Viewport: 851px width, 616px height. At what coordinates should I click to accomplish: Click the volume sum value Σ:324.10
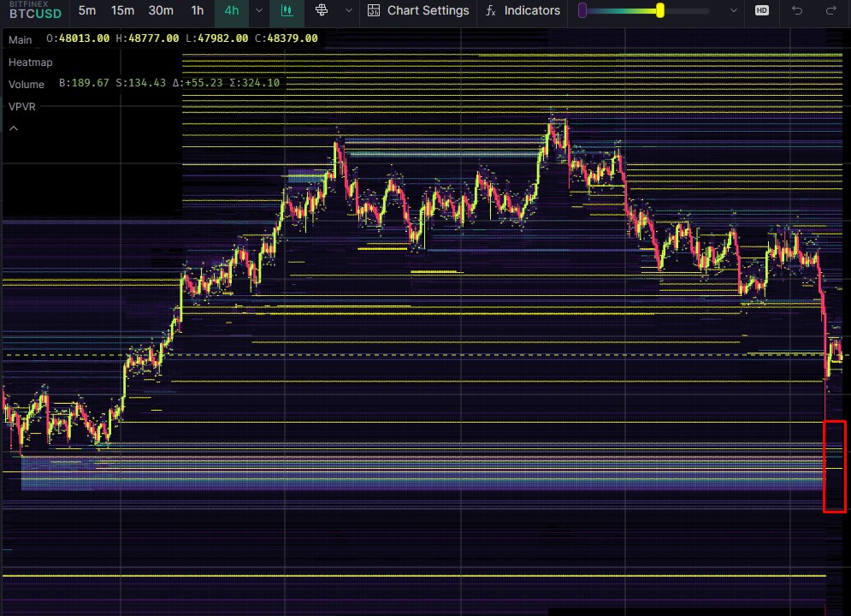point(255,83)
